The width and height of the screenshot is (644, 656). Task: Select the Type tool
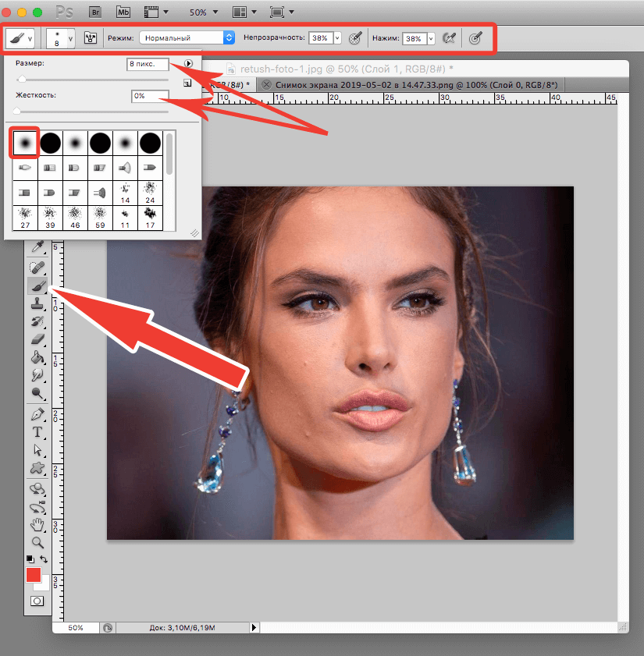[37, 432]
